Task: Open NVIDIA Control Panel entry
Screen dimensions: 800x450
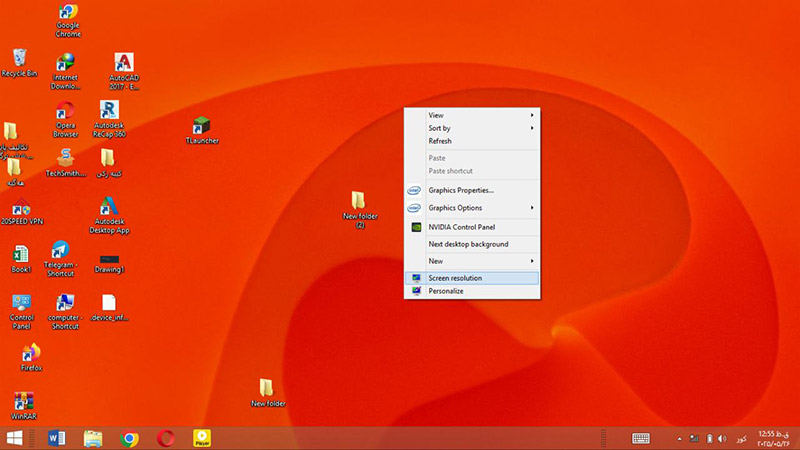Action: 472,227
